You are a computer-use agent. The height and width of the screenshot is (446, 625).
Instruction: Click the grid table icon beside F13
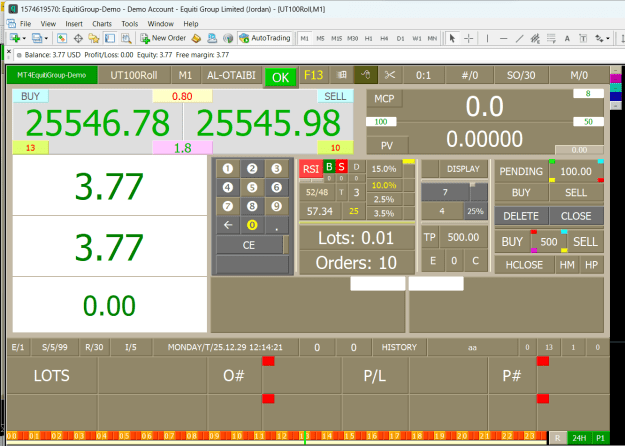tap(342, 75)
